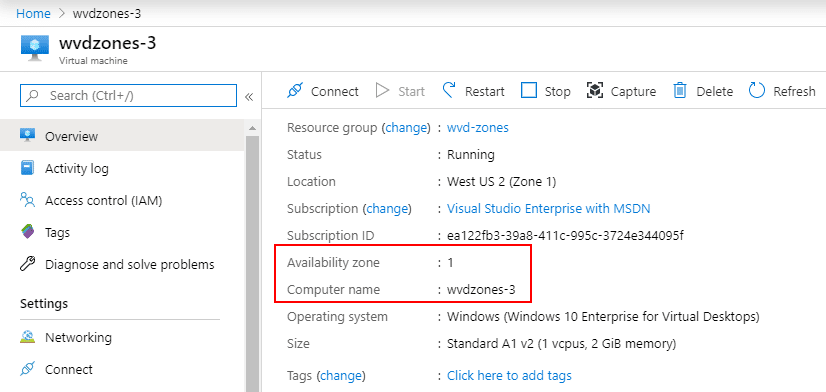
Task: Click the Restart arrow icon
Action: [449, 91]
